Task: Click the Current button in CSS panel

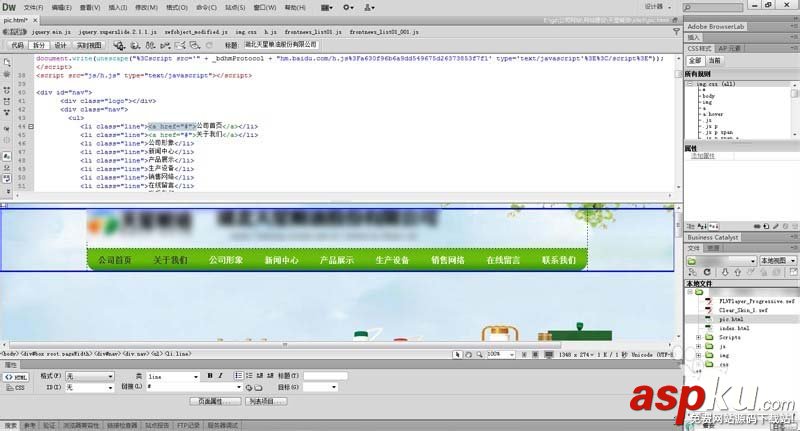Action: (714, 61)
